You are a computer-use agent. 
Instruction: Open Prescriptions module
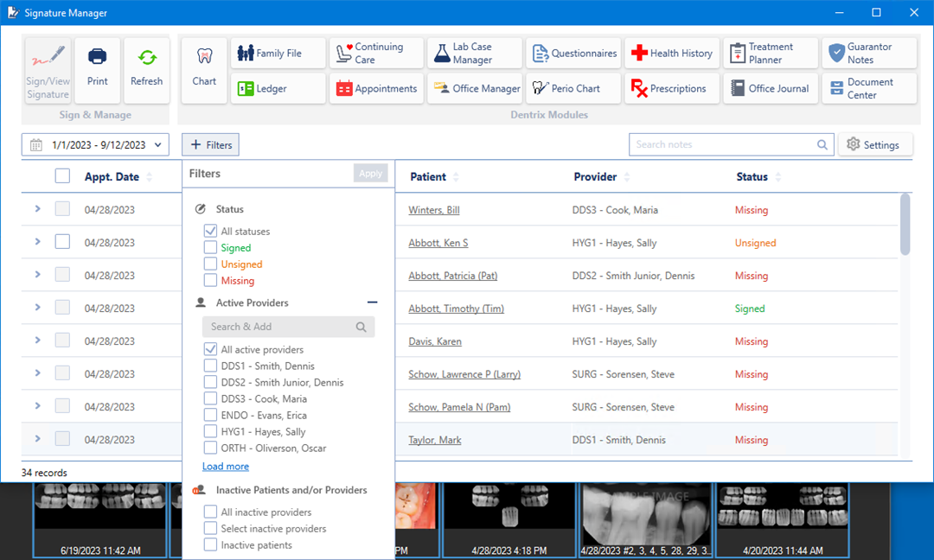click(672, 89)
